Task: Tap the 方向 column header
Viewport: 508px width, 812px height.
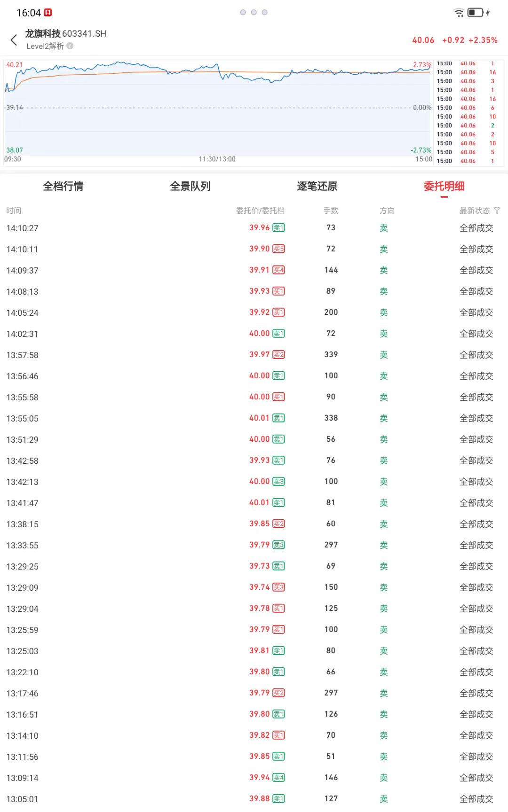Action: point(387,211)
